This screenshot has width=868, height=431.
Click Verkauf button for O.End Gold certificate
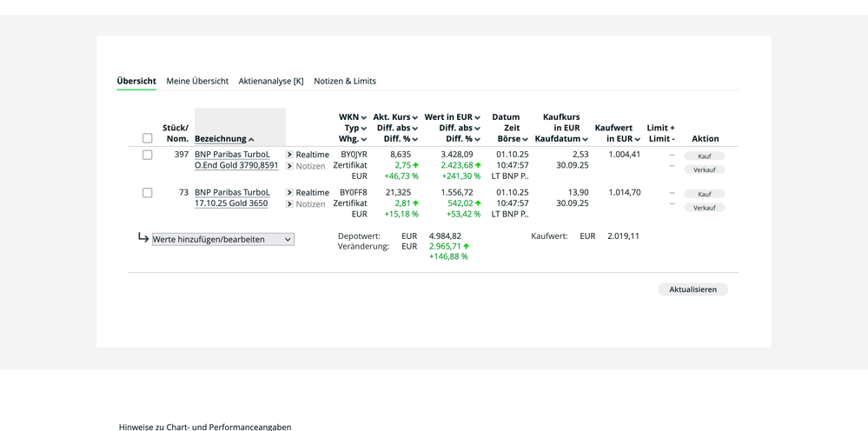(704, 169)
